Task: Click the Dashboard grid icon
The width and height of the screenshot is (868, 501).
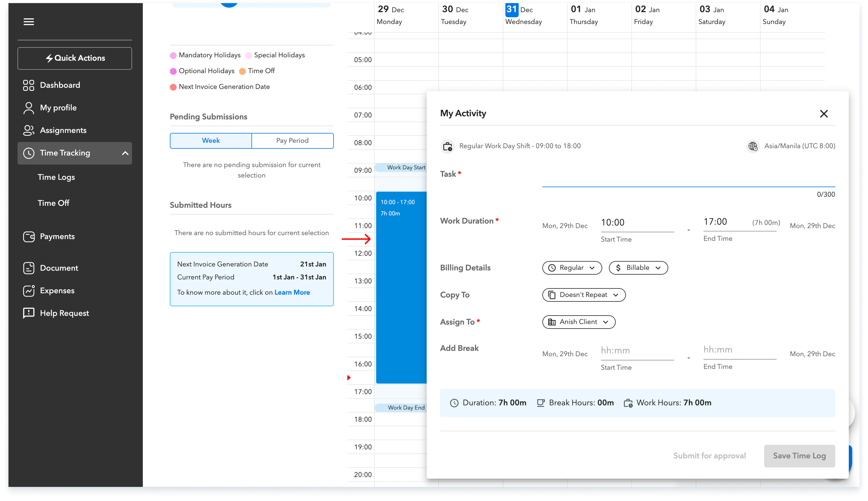Action: (x=29, y=85)
